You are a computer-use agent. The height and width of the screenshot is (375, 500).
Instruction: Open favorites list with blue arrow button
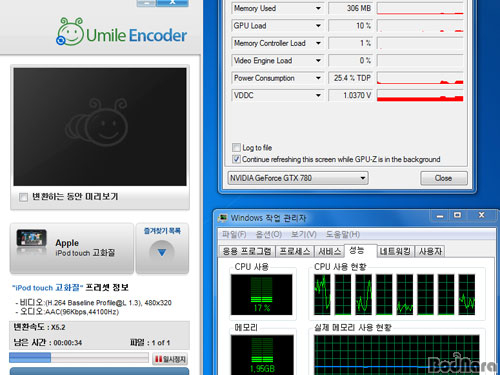pyautogui.click(x=162, y=252)
